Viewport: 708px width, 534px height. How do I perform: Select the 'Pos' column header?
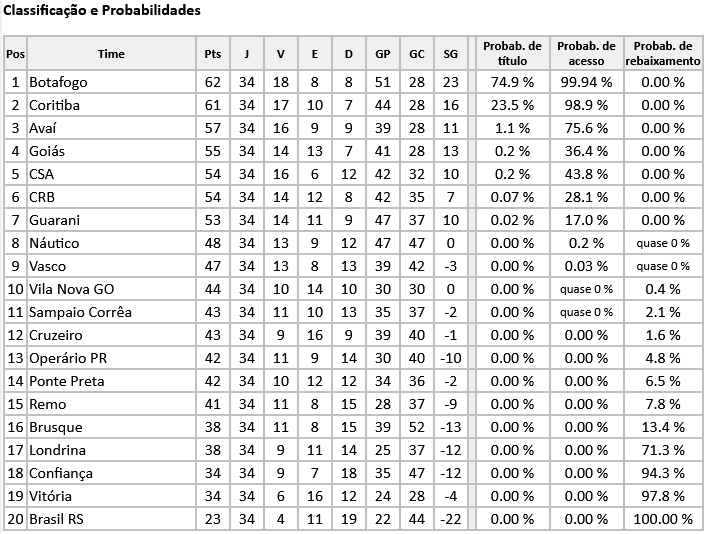pos(15,54)
